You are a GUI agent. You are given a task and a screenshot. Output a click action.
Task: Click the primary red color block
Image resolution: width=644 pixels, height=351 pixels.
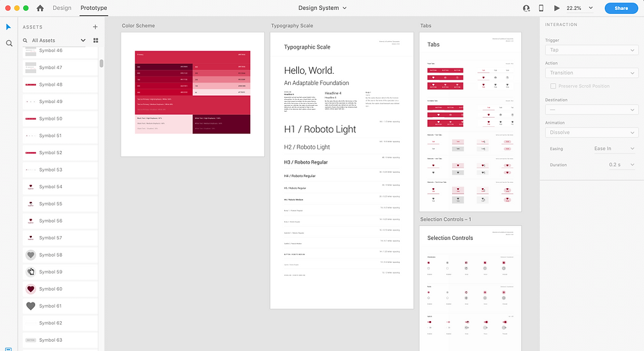(x=193, y=57)
